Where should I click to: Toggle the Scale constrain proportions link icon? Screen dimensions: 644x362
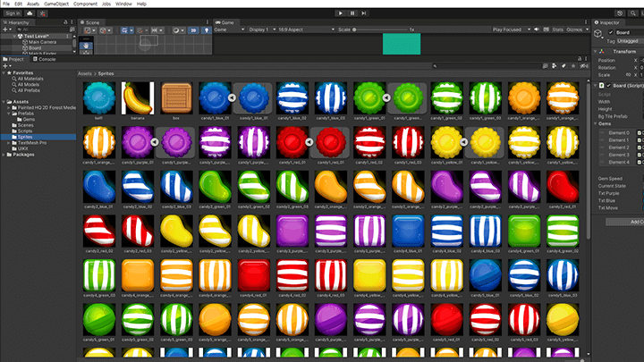tap(628, 75)
